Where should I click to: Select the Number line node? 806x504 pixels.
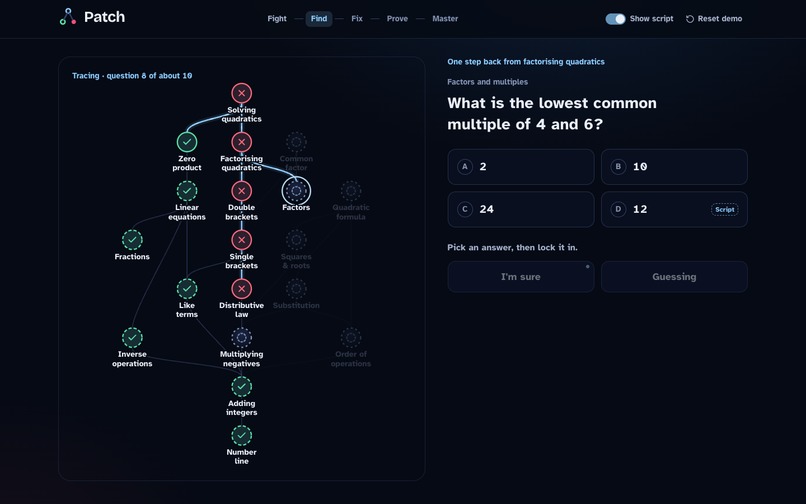pyautogui.click(x=242, y=436)
